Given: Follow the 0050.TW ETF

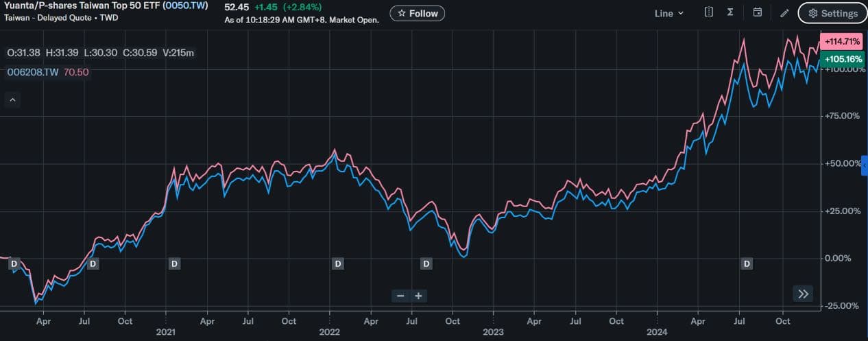Looking at the screenshot, I should tap(417, 13).
